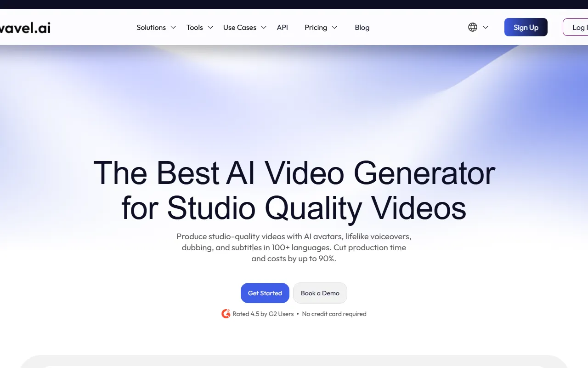
Task: Go to the API page
Action: pos(283,28)
